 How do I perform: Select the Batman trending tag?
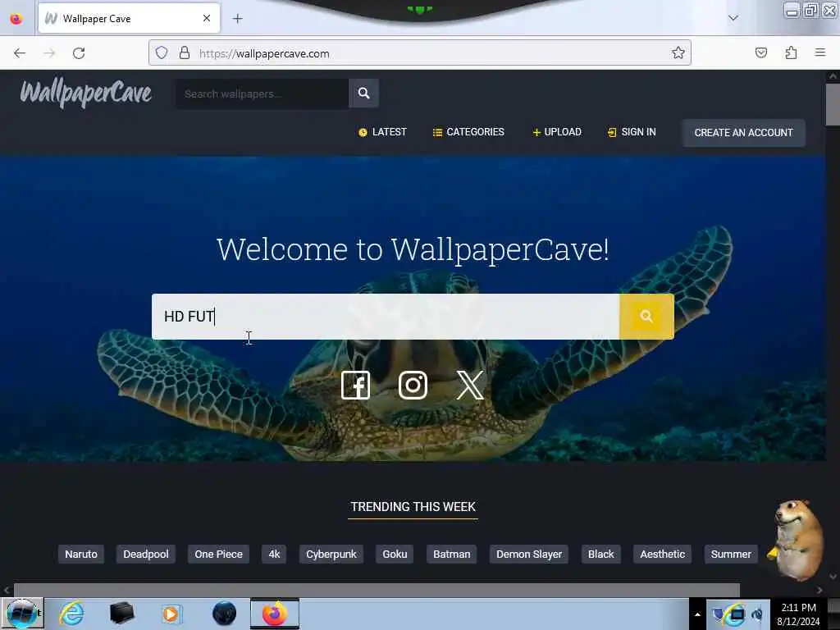click(452, 555)
